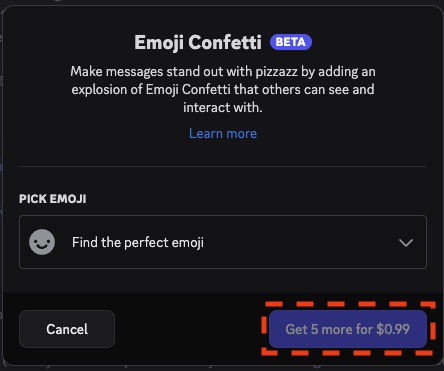Click the Find the perfect emoji placeholder text

138,242
